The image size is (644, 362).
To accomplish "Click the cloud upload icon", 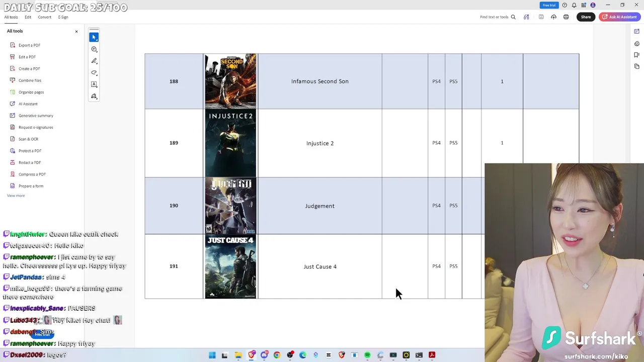I will tap(553, 17).
